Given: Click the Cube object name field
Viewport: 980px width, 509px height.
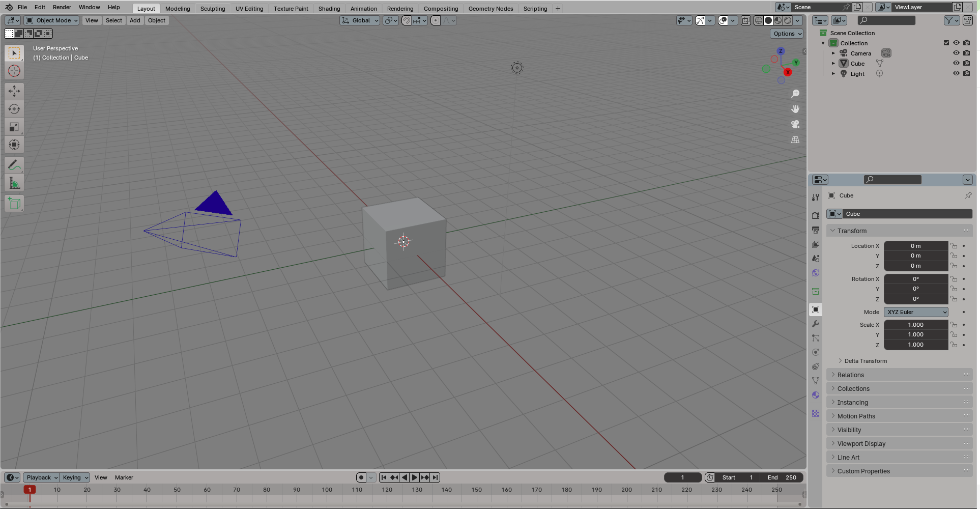Looking at the screenshot, I should (907, 214).
